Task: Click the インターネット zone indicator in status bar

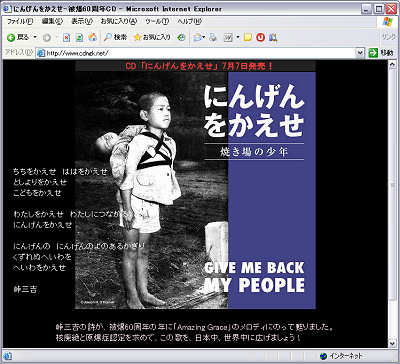Action: point(341,356)
